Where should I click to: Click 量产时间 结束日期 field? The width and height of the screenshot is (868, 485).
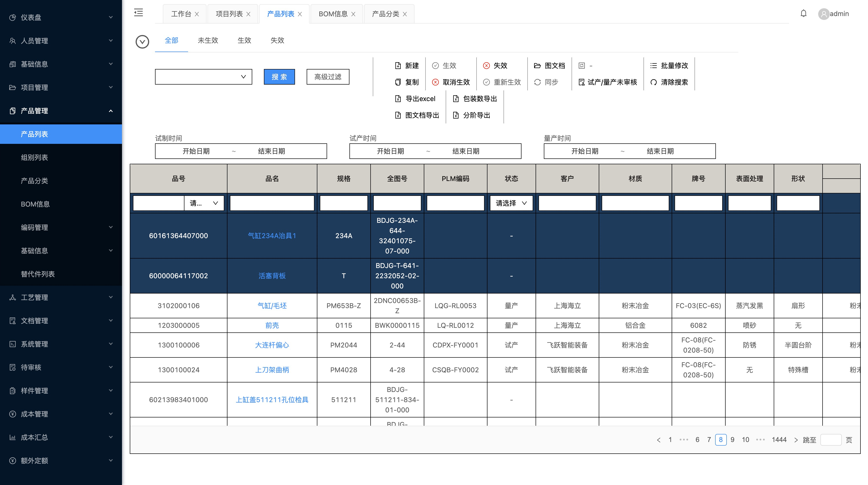pos(660,151)
